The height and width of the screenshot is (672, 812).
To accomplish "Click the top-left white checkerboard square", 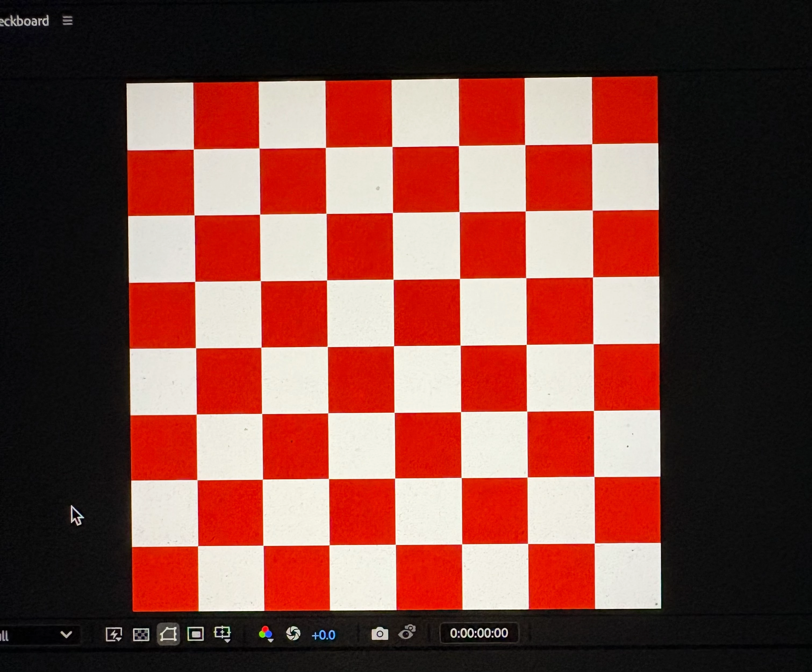I will (160, 116).
